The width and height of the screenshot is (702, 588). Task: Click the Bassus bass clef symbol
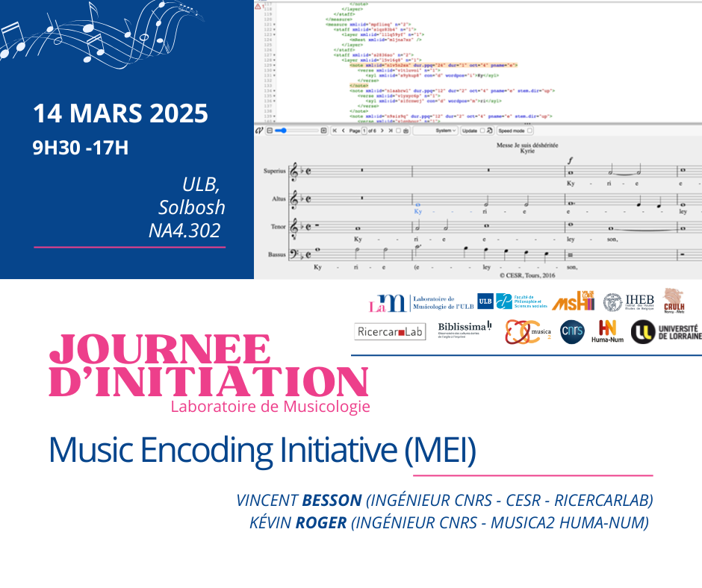click(295, 254)
